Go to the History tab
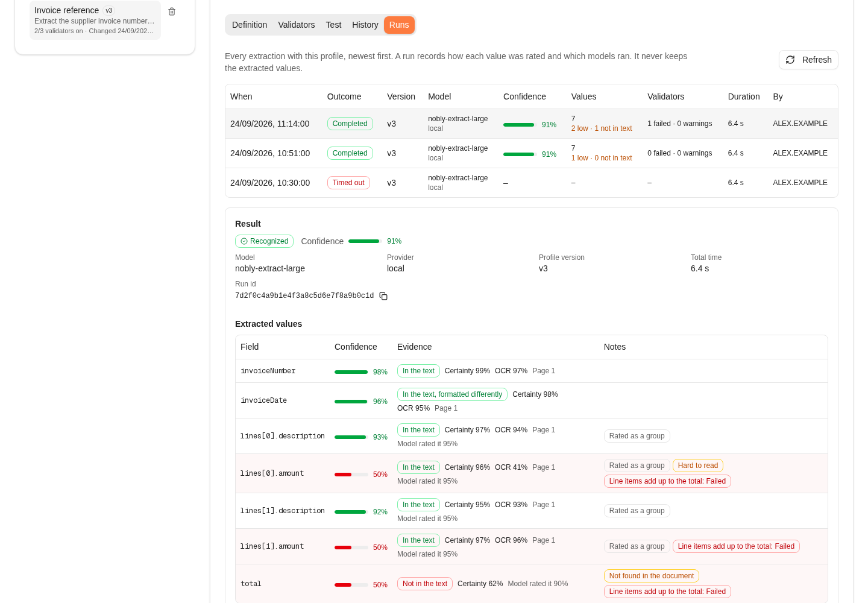The image size is (868, 603). (x=365, y=25)
